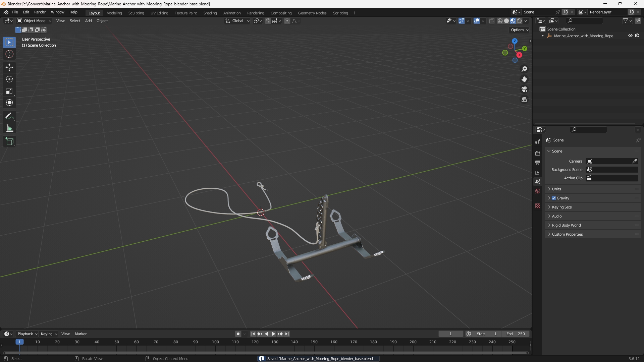Open the File menu
This screenshot has height=362, width=644.
point(15,12)
